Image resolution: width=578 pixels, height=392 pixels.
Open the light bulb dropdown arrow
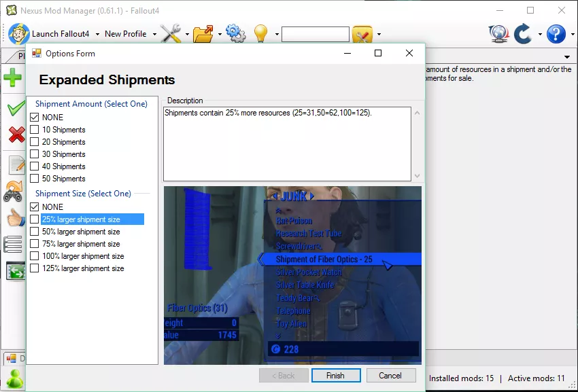pos(277,34)
